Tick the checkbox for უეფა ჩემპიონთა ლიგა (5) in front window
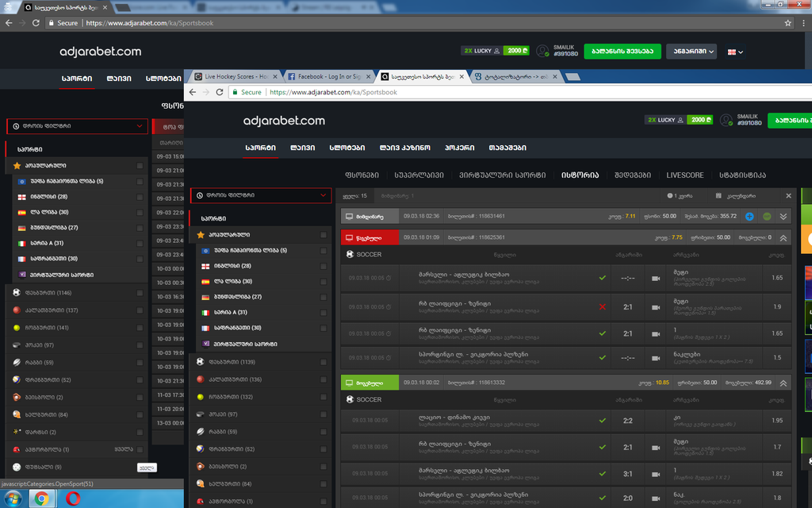Screen dimensions: 812x508 [x=324, y=250]
